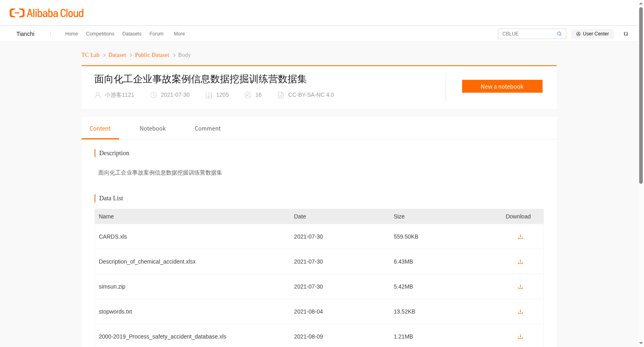644x347 pixels.
Task: Click the Alibaba Cloud logo
Action: point(47,13)
